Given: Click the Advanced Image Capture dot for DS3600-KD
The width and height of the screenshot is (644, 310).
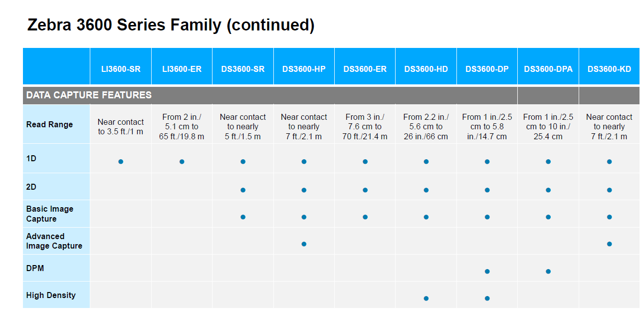Looking at the screenshot, I should tap(609, 244).
